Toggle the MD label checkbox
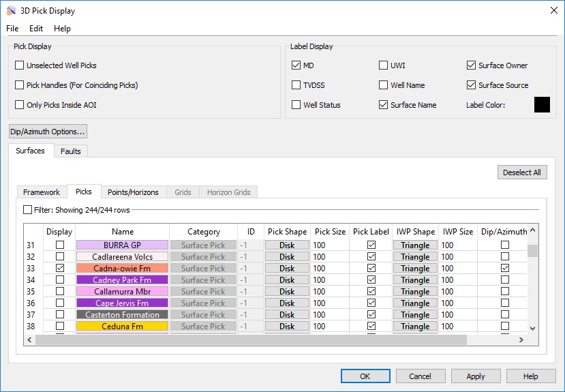The image size is (565, 392). click(x=296, y=65)
